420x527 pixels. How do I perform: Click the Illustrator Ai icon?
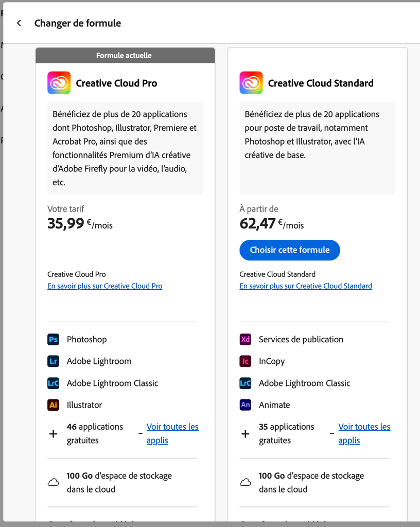pos(53,405)
